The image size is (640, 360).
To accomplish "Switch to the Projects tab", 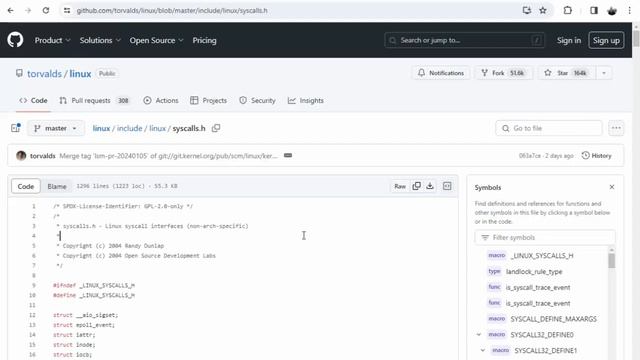I will click(209, 100).
